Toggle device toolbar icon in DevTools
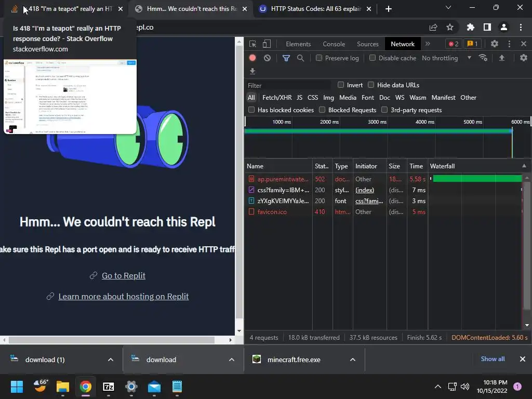532x399 pixels. [x=267, y=44]
